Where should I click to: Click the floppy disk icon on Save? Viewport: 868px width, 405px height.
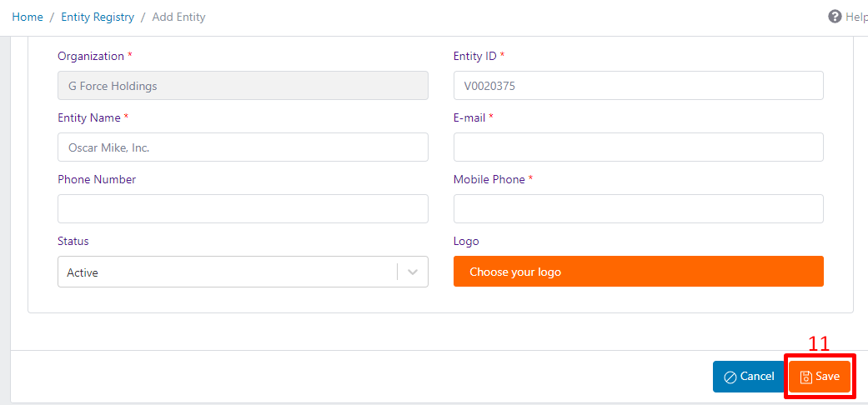tap(806, 377)
